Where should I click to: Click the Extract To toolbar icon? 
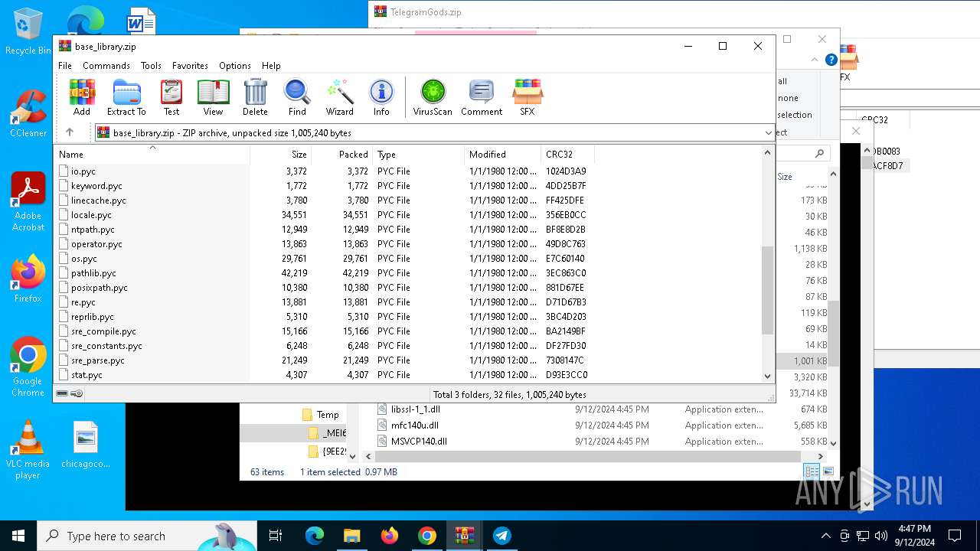tap(126, 97)
